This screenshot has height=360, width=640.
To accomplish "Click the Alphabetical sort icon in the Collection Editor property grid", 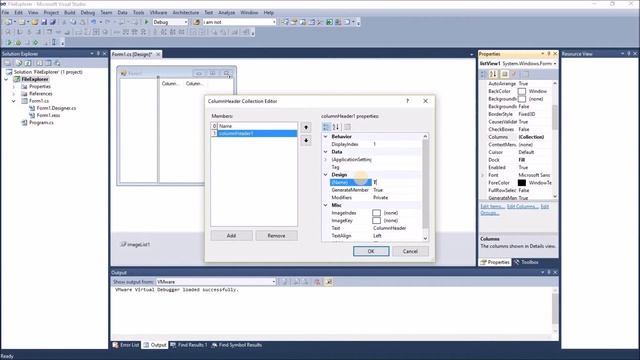I will point(336,127).
